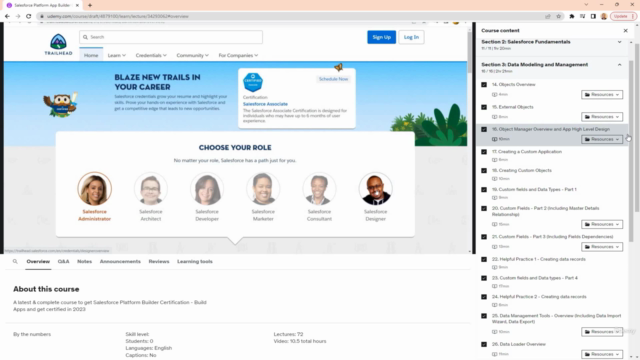
Task: Click the Trailhead search field
Action: (x=171, y=37)
